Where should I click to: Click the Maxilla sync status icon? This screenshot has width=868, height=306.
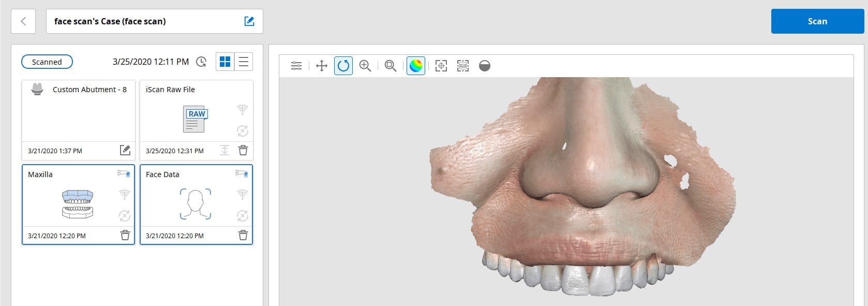click(x=124, y=216)
